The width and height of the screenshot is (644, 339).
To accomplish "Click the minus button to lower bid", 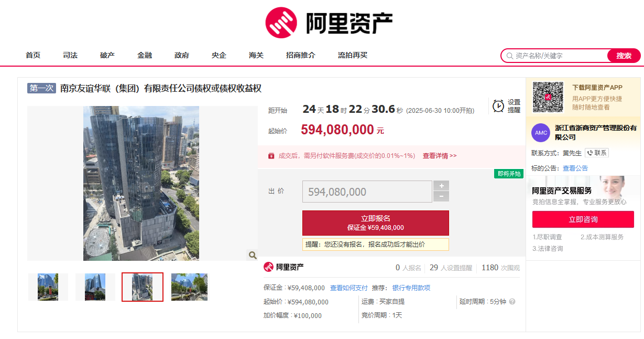I will tap(441, 197).
